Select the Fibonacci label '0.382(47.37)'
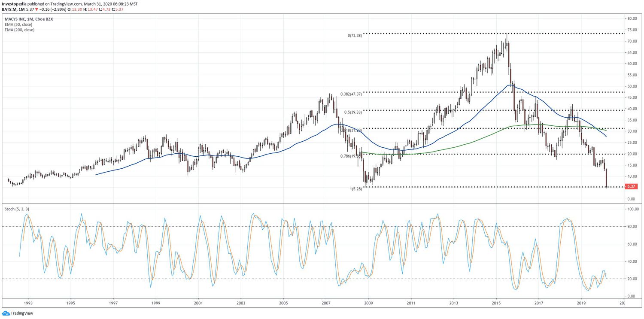 [x=351, y=94]
